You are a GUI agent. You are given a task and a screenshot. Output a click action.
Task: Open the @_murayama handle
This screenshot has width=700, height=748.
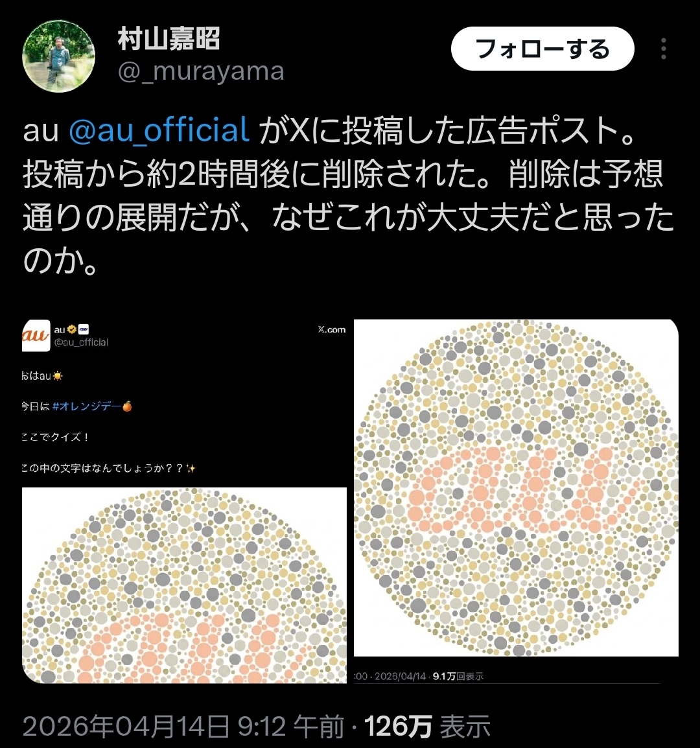201,71
